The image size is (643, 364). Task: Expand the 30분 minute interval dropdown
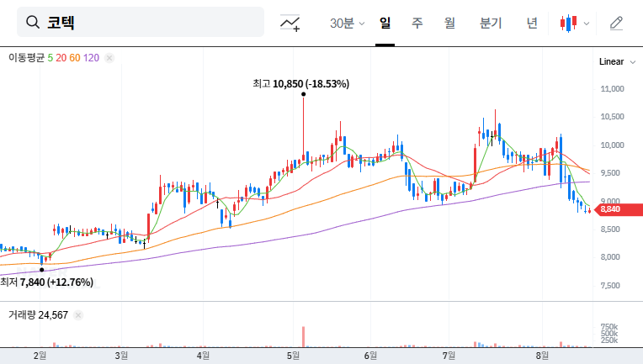pyautogui.click(x=347, y=23)
